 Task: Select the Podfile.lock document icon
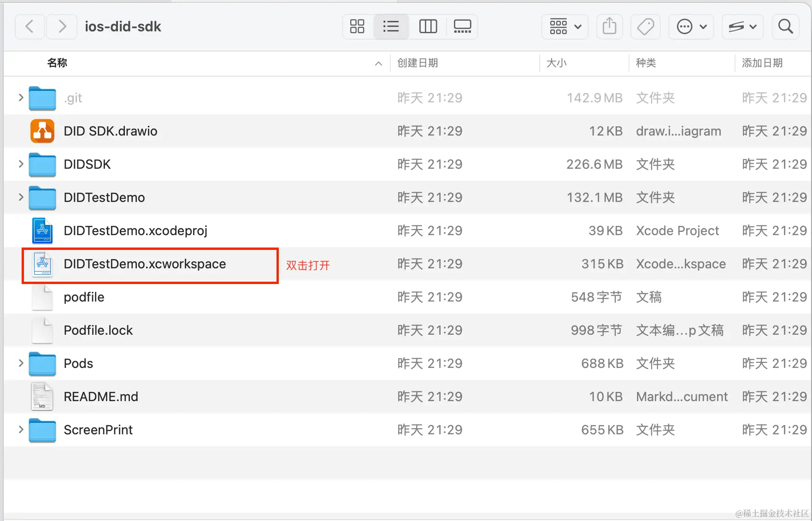coord(42,330)
